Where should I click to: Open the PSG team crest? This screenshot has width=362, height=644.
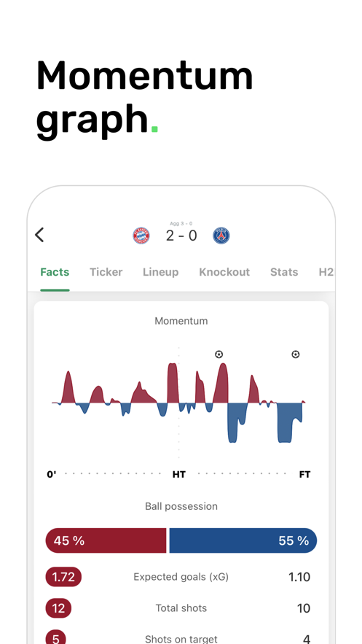click(221, 236)
